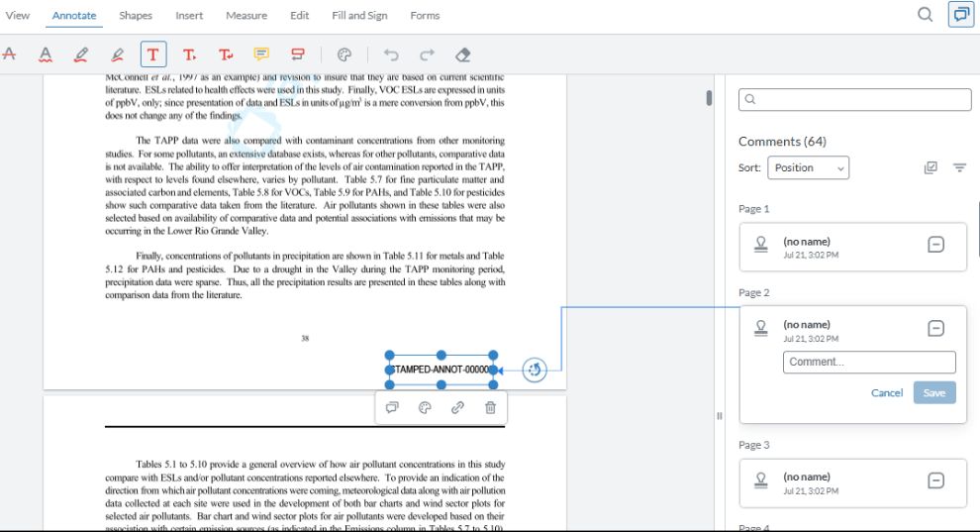Open document search magnifier
This screenshot has height=532, width=980.
pos(925,15)
